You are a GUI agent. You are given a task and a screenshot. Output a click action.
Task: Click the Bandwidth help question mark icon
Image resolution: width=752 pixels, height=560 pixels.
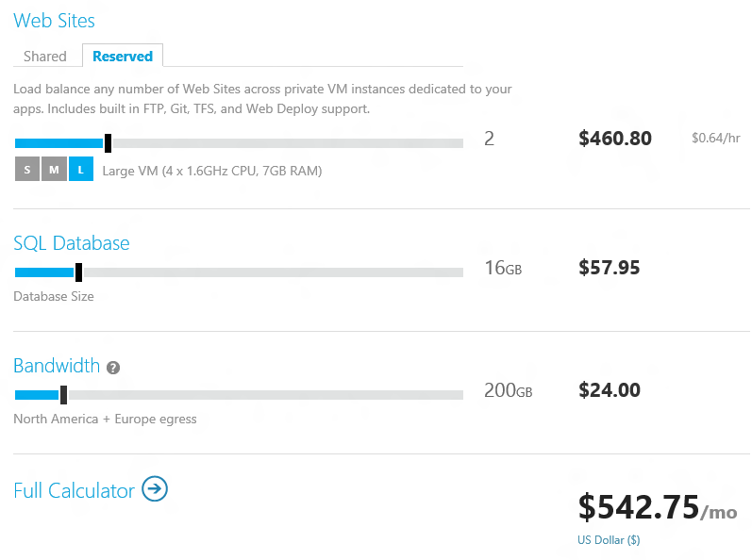tap(113, 368)
